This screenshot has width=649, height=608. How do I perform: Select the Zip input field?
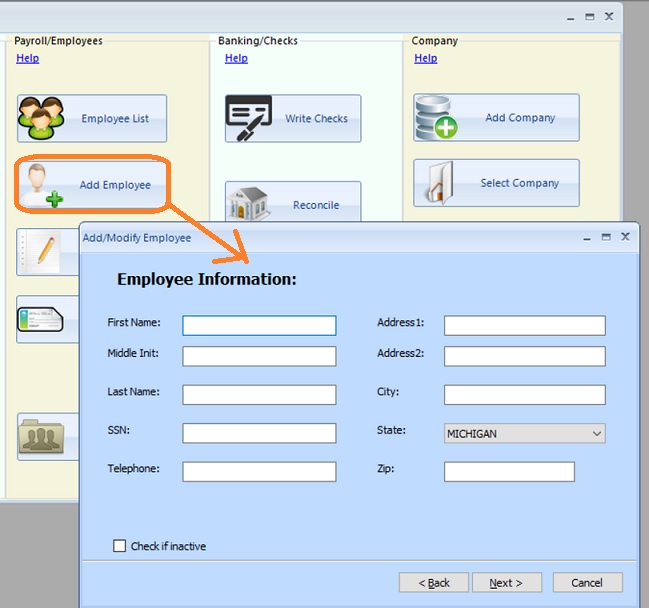[509, 471]
